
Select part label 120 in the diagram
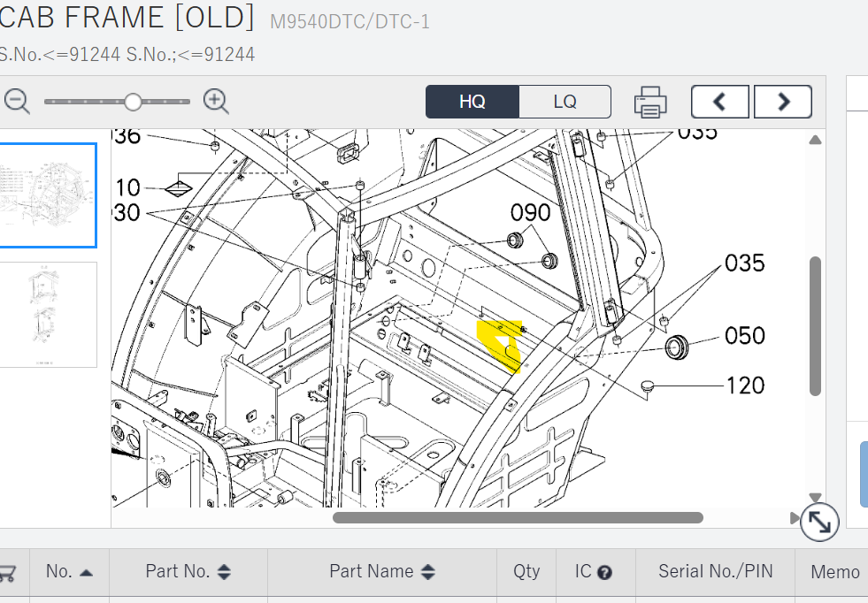point(745,385)
